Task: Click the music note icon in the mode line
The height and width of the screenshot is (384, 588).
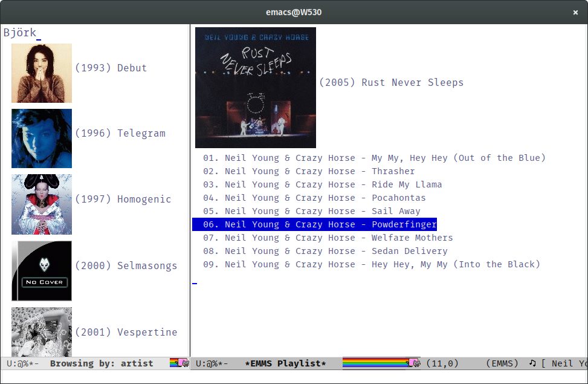Action: click(x=532, y=363)
